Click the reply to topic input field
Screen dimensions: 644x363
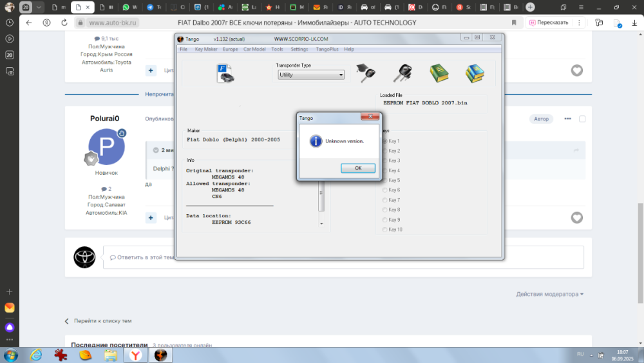(x=343, y=257)
